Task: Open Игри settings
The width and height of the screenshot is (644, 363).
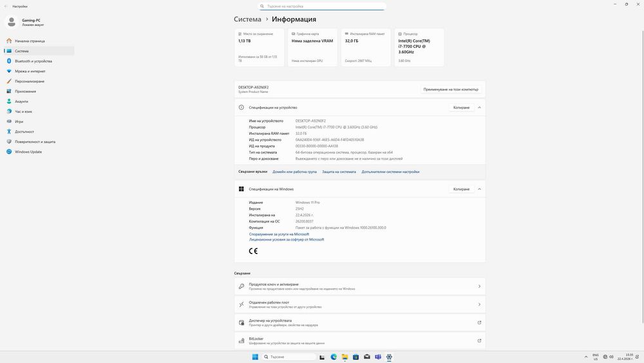Action: coord(39,121)
